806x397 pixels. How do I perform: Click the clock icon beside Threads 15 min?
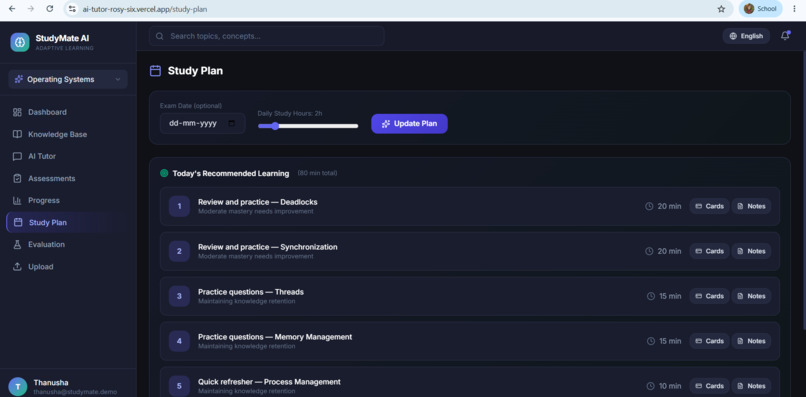[x=651, y=296]
